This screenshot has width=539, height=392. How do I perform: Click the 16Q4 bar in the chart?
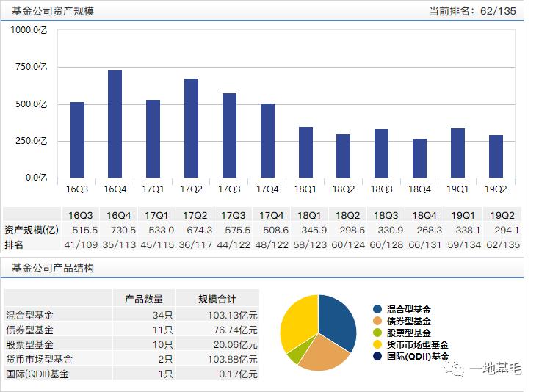pos(115,124)
